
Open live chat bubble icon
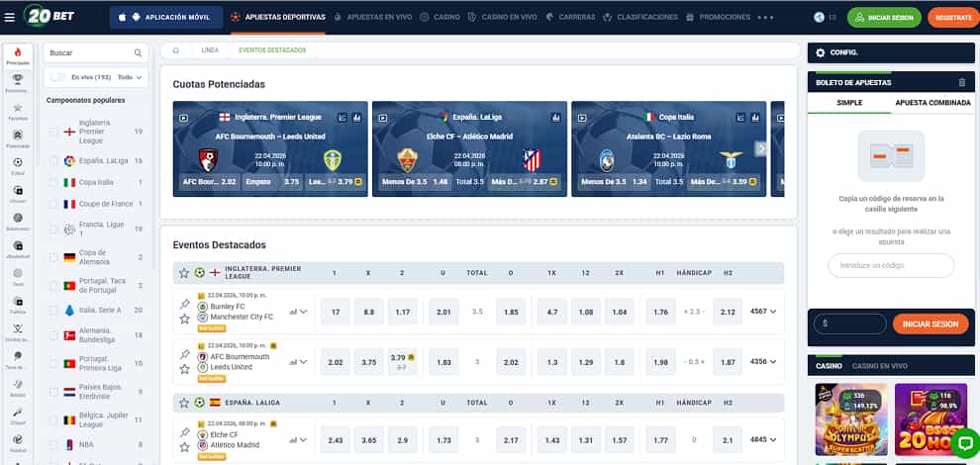964,443
